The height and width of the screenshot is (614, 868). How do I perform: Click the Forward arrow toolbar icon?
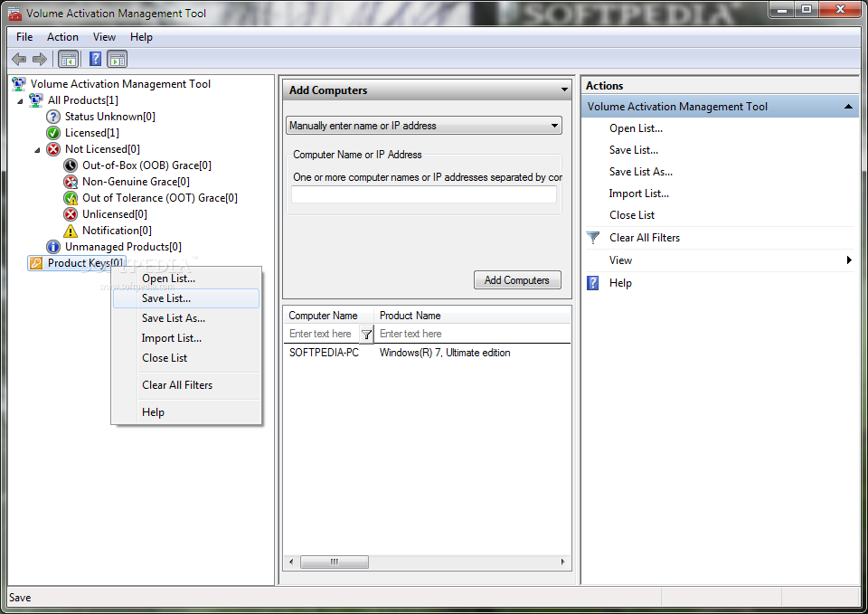[39, 59]
